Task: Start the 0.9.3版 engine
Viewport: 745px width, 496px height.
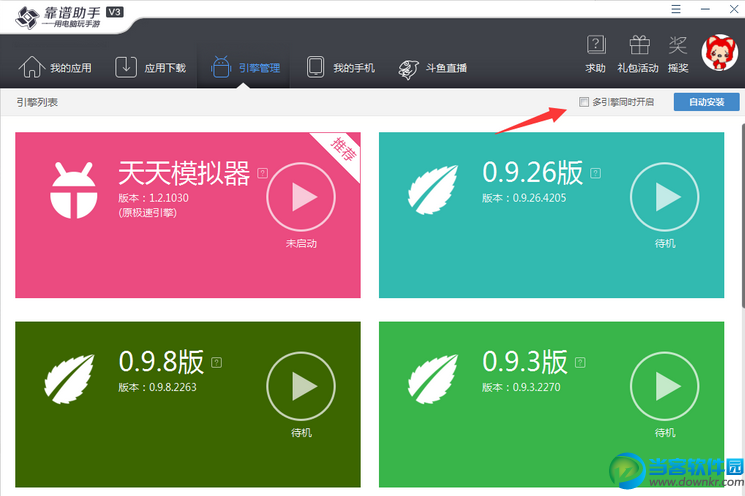Action: tap(664, 386)
